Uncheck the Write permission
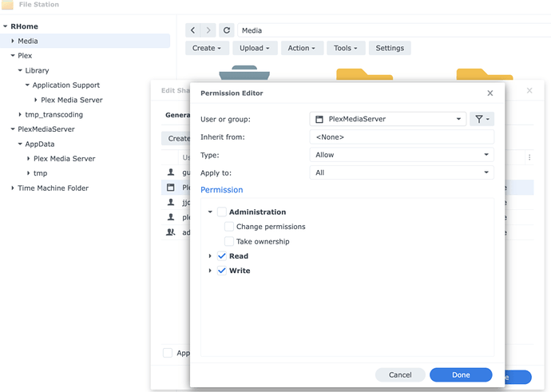This screenshot has height=392, width=551. coord(222,271)
